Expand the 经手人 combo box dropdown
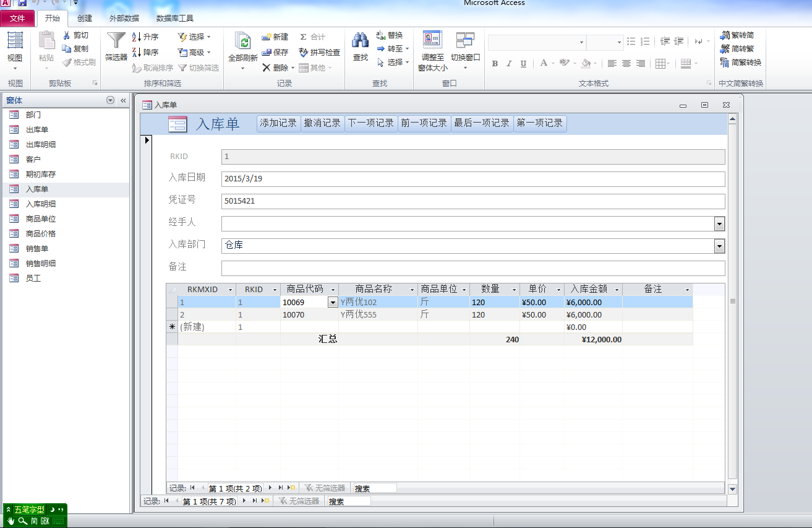The height and width of the screenshot is (528, 812). point(719,224)
